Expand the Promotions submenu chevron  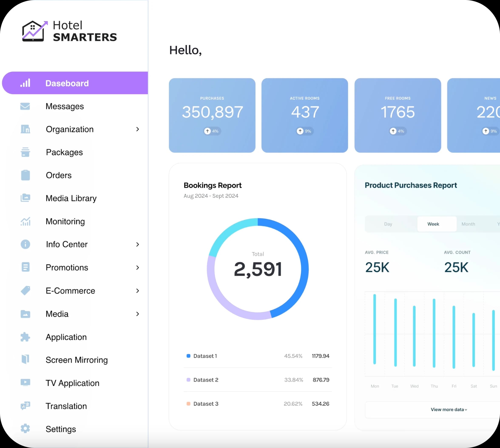[138, 268]
